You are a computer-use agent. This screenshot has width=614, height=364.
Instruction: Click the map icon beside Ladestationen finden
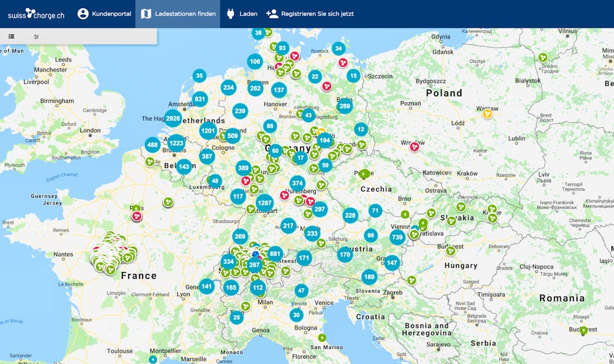146,14
